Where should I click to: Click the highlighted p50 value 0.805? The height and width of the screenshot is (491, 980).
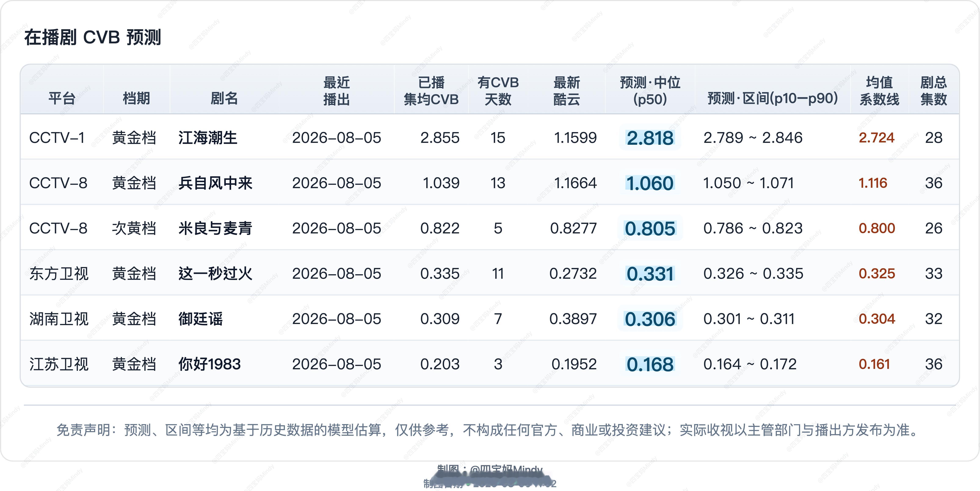[x=650, y=229]
